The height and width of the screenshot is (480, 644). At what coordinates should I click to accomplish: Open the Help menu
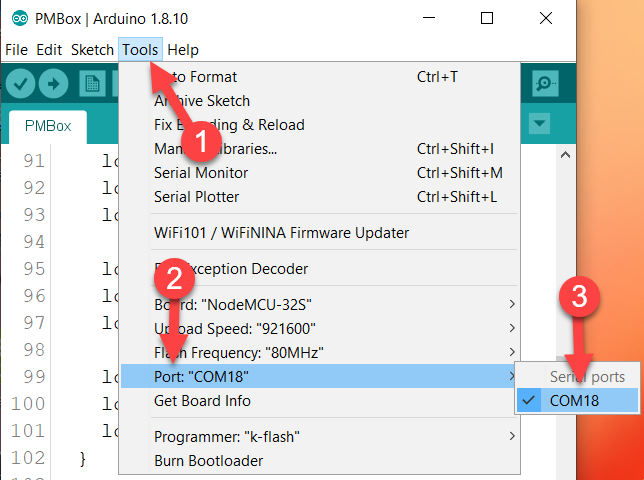(183, 50)
